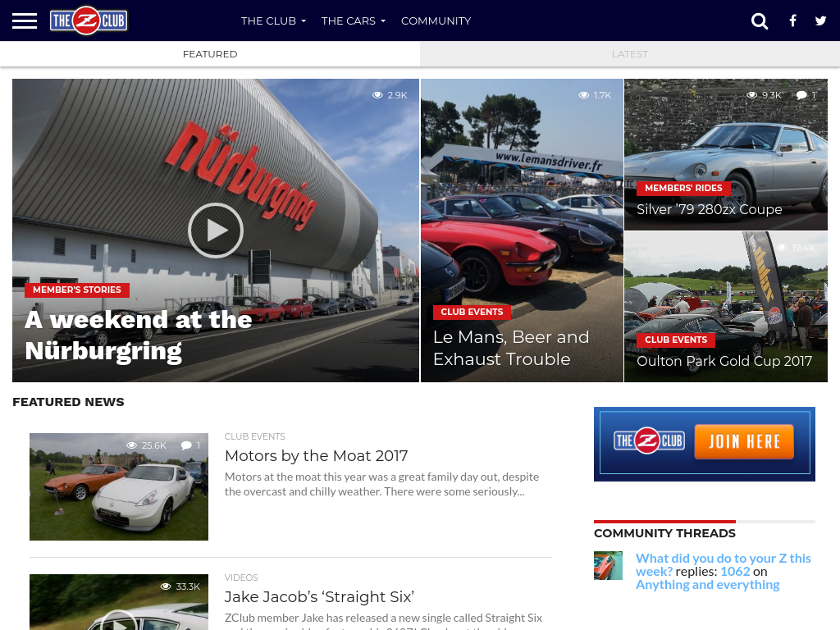
Task: Select the Members' Rides category tag
Action: 683,188
